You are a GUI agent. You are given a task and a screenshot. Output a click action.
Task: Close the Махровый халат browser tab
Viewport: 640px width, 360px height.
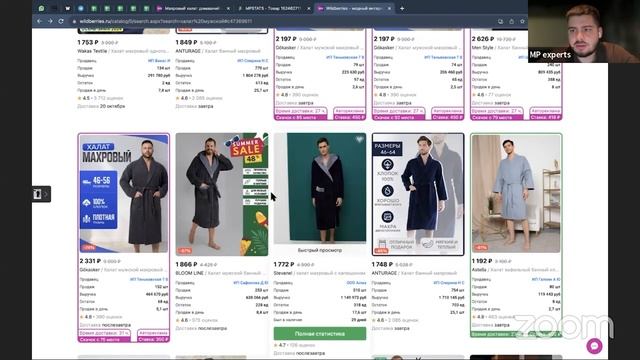pyautogui.click(x=228, y=8)
